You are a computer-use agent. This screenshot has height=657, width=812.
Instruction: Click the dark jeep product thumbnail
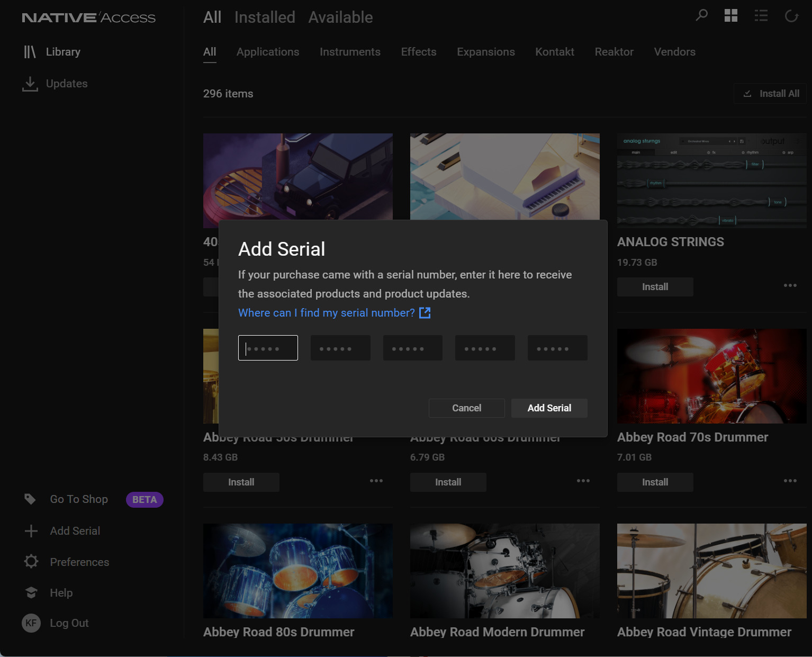click(x=298, y=176)
